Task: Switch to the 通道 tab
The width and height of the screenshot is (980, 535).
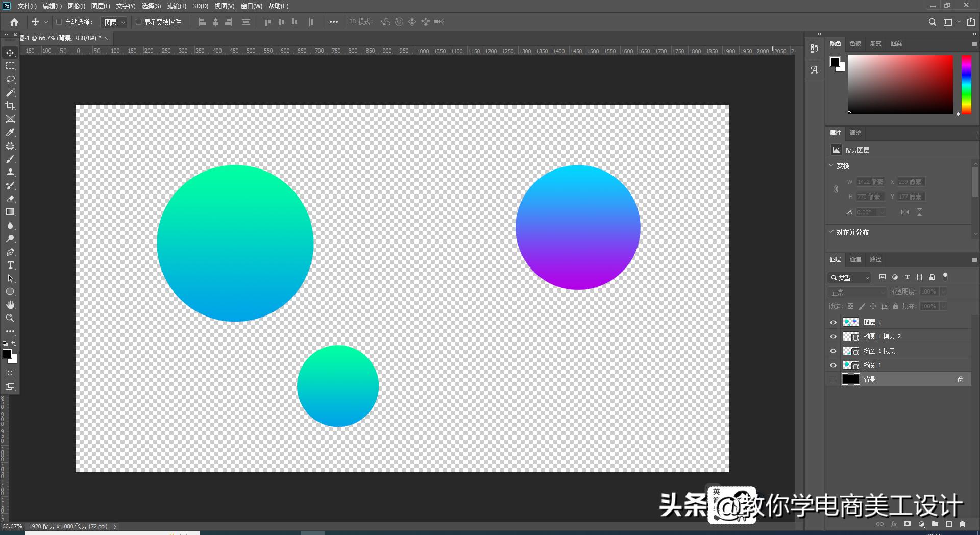Action: pyautogui.click(x=855, y=259)
